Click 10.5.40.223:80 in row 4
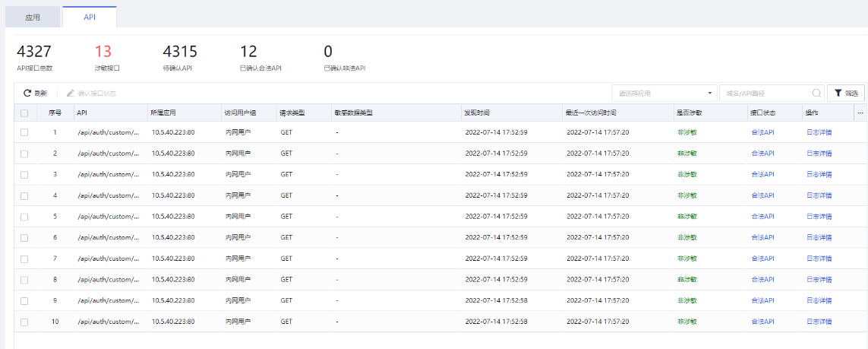Screen dimensions: 868x349 tap(173, 195)
